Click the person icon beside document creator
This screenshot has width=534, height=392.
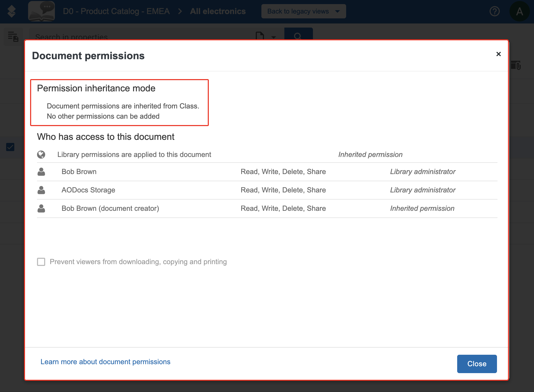(41, 208)
